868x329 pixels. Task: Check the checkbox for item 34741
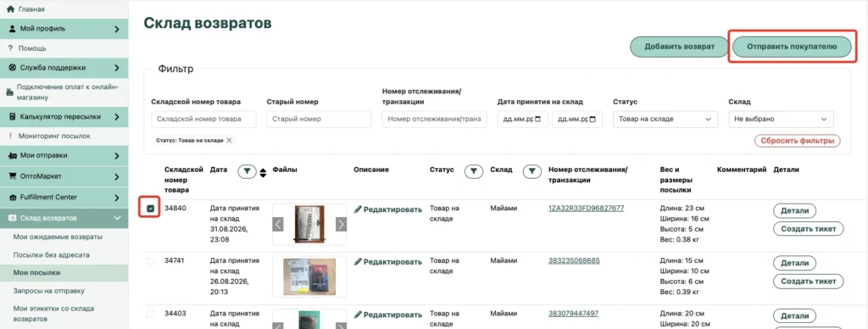pyautogui.click(x=151, y=261)
